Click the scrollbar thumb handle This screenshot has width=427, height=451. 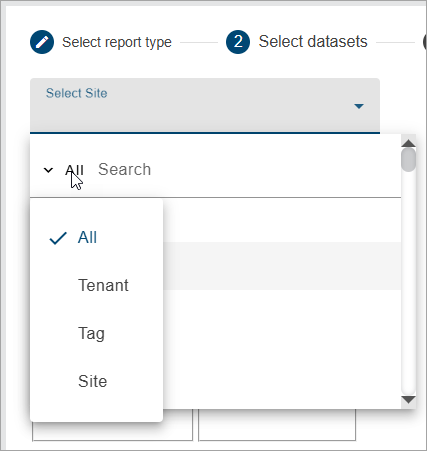[408, 160]
